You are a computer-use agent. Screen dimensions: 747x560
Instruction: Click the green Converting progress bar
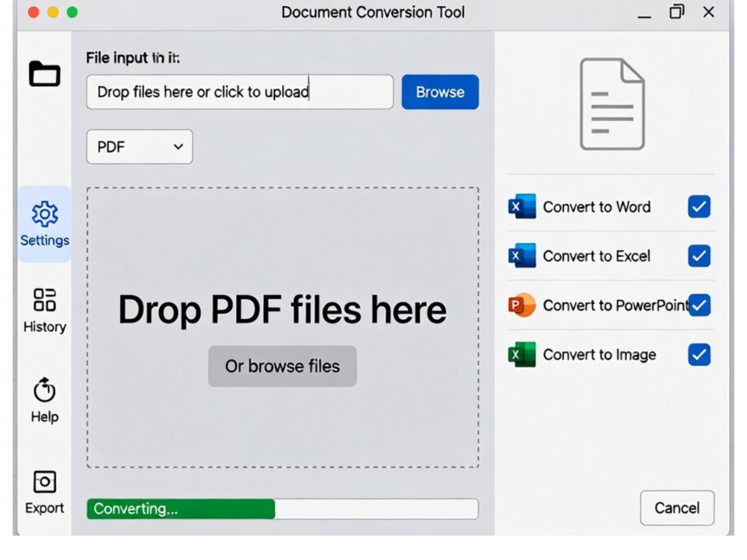pyautogui.click(x=181, y=508)
